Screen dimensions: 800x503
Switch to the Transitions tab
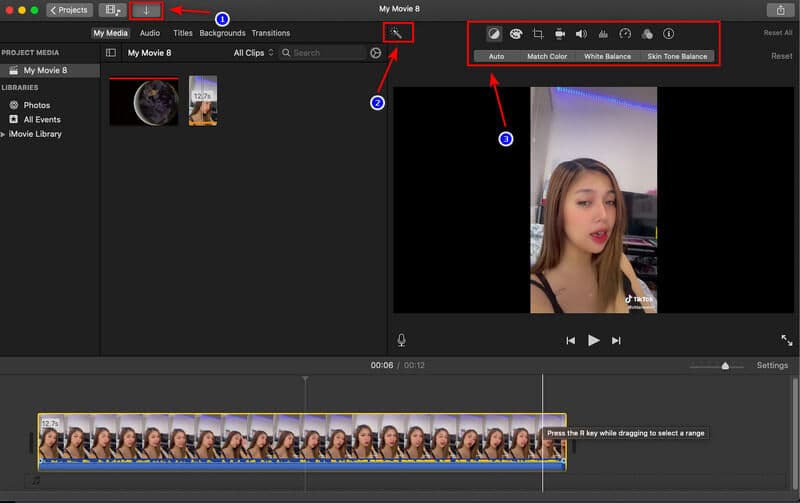270,33
